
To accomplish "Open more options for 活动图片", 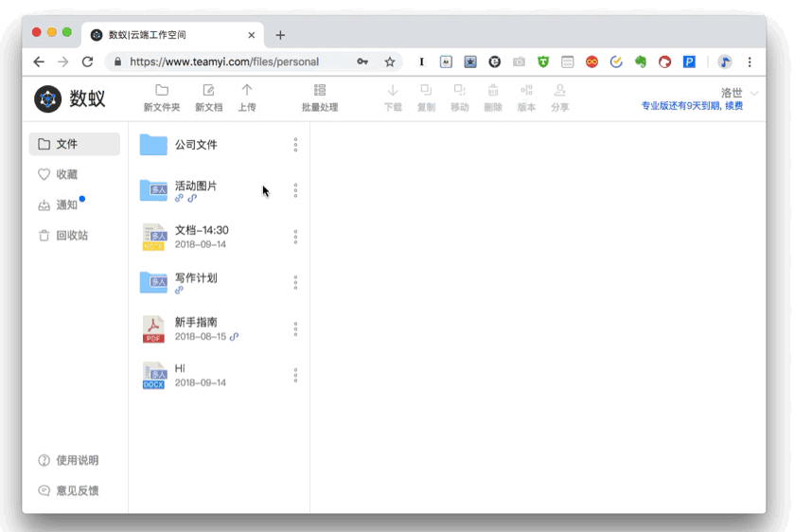I will 295,190.
